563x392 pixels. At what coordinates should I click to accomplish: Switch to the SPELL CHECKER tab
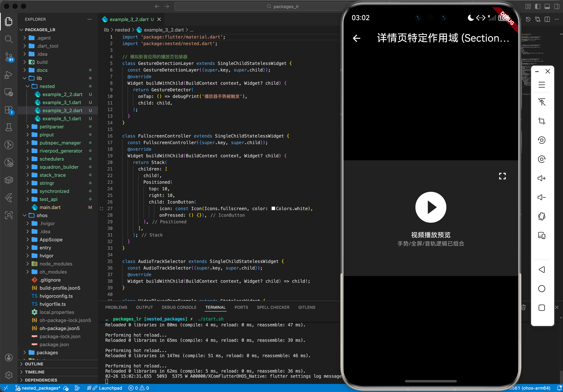pyautogui.click(x=273, y=307)
